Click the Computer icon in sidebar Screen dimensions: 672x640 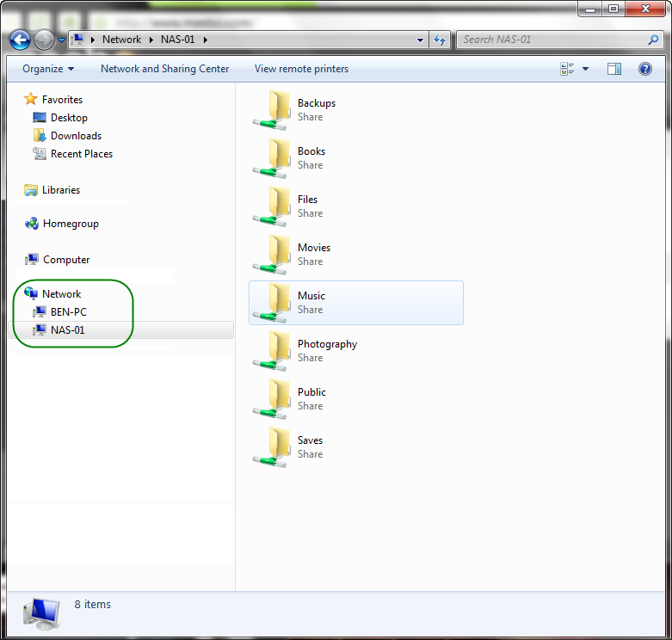tap(32, 259)
